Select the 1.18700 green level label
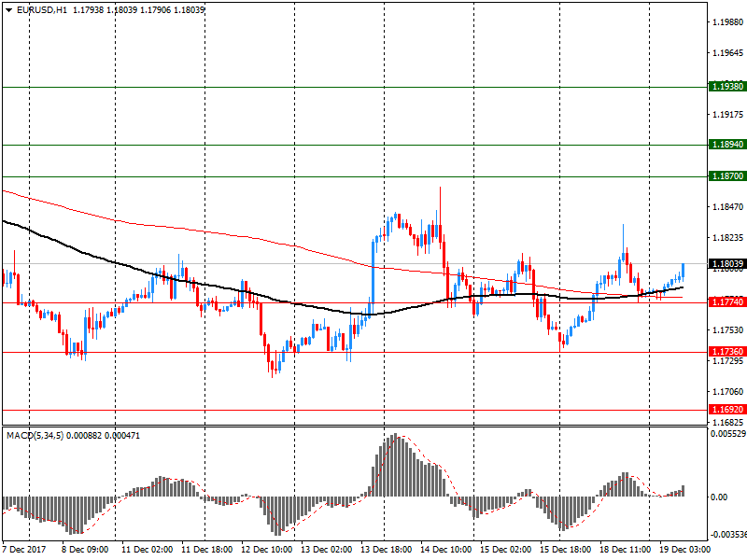The image size is (747, 560). (x=727, y=176)
